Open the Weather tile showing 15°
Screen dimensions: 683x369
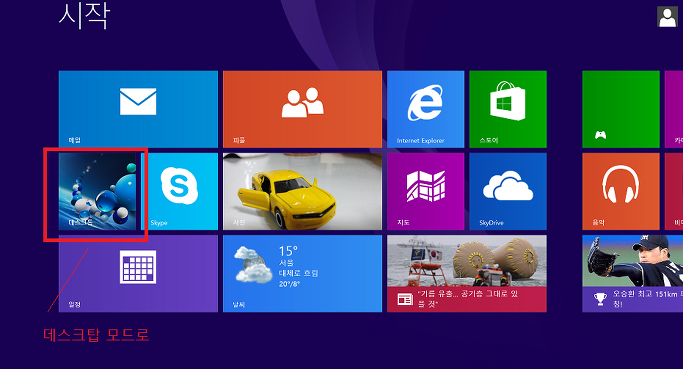[x=302, y=274]
